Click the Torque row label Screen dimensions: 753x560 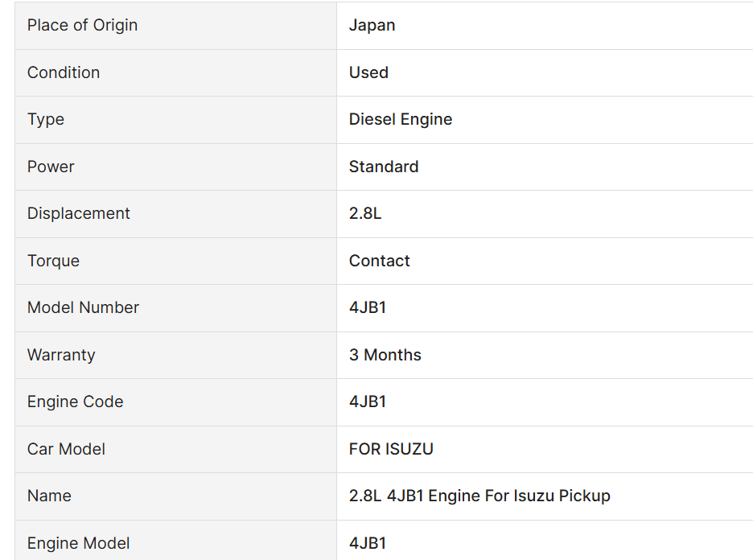pyautogui.click(x=53, y=261)
